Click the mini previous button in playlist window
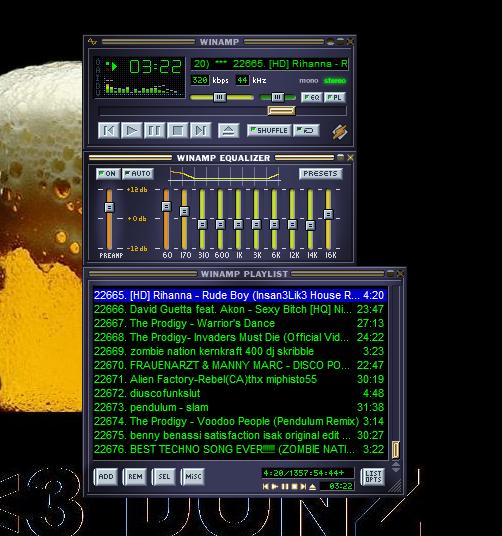This screenshot has width=502, height=536. 266,486
